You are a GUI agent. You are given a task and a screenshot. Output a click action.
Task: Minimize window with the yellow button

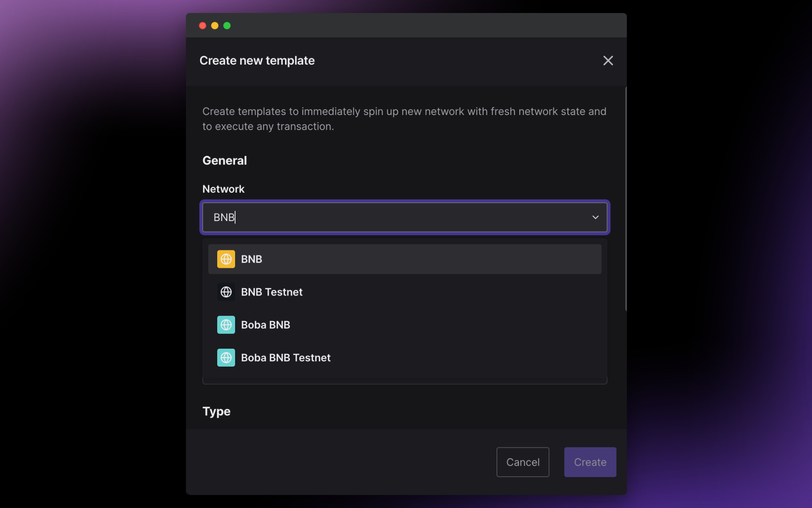(x=215, y=26)
